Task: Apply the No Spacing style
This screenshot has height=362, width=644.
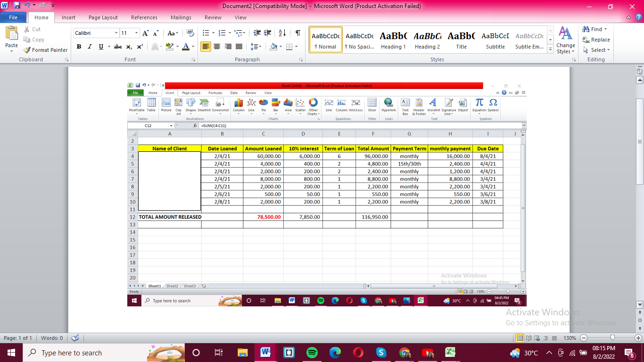Action: tap(359, 40)
